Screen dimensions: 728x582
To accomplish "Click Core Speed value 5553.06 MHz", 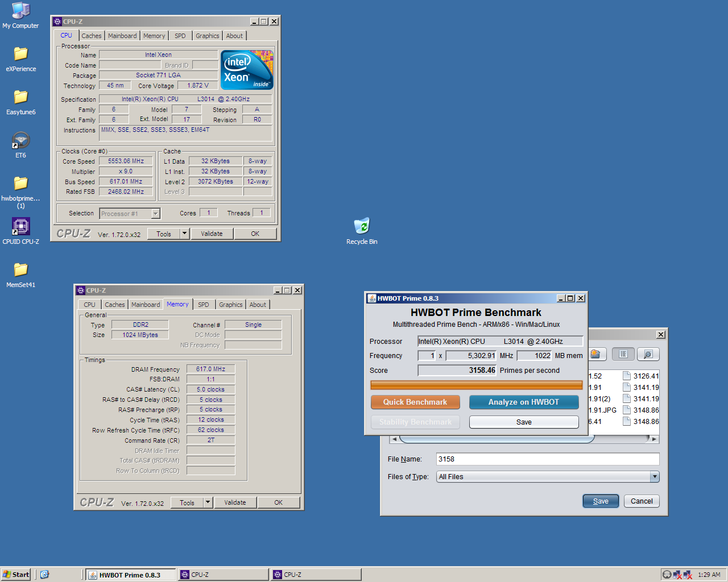I will [126, 161].
